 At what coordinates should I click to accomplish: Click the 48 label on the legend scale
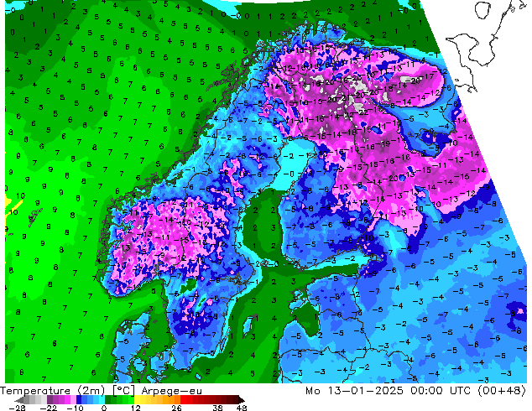tap(242, 408)
